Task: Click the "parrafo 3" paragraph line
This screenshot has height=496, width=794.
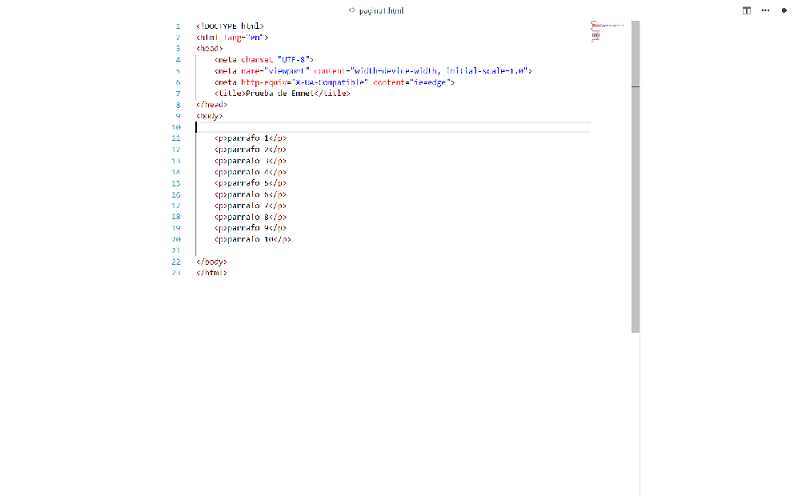Action: coord(250,160)
